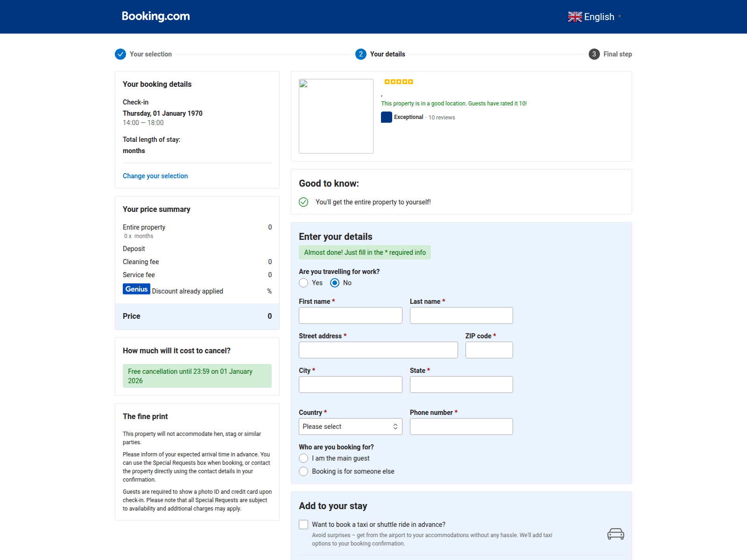Click the step 3 circle icon
The height and width of the screenshot is (560, 747).
[x=594, y=54]
